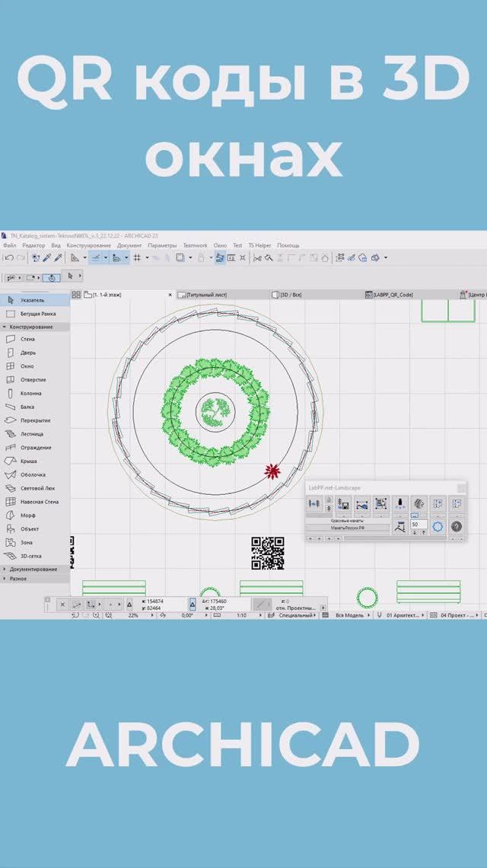Select the Крыша roof tool

coord(34,461)
